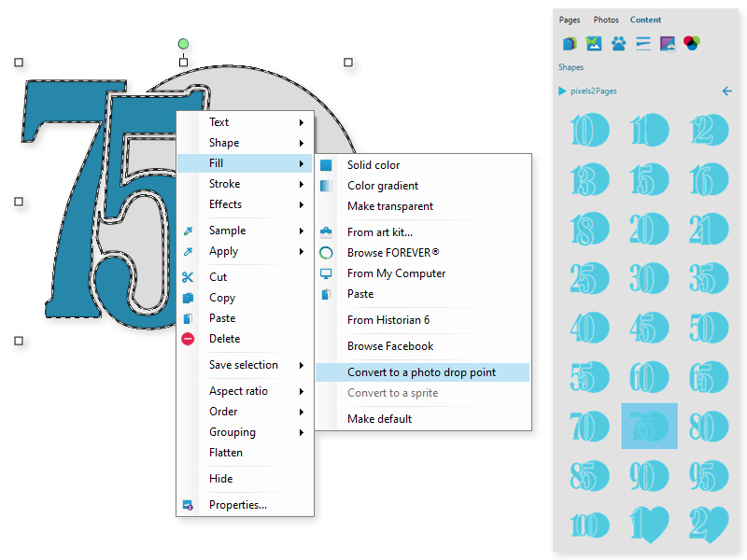Select the number 60 shape thumbnail
This screenshot has width=747, height=560.
[649, 377]
